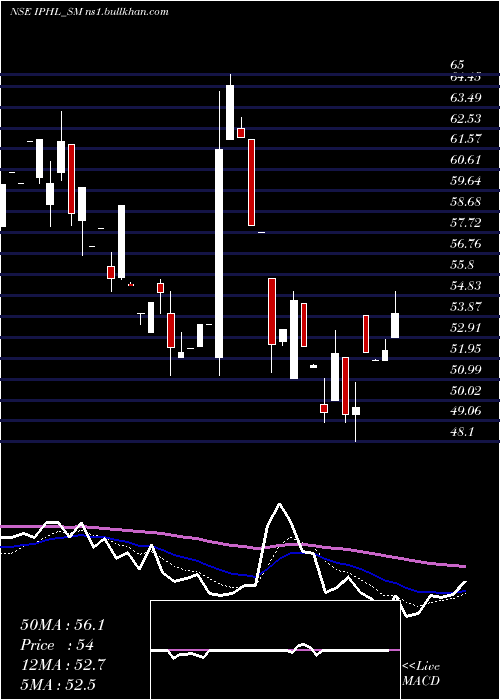Viewport: 500px width, 700px height.
Task: Click the NSE IPHL_SM chart title
Action: pos(89,12)
